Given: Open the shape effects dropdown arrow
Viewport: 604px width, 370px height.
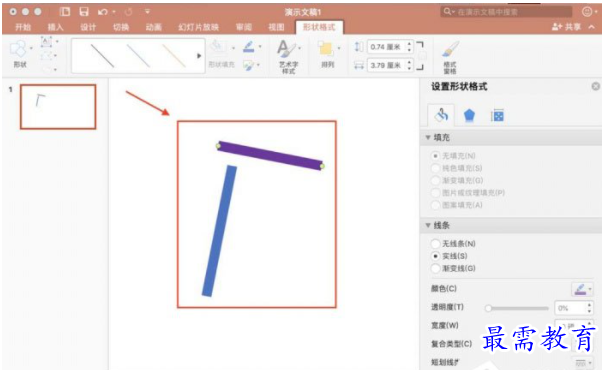Looking at the screenshot, I should point(258,65).
